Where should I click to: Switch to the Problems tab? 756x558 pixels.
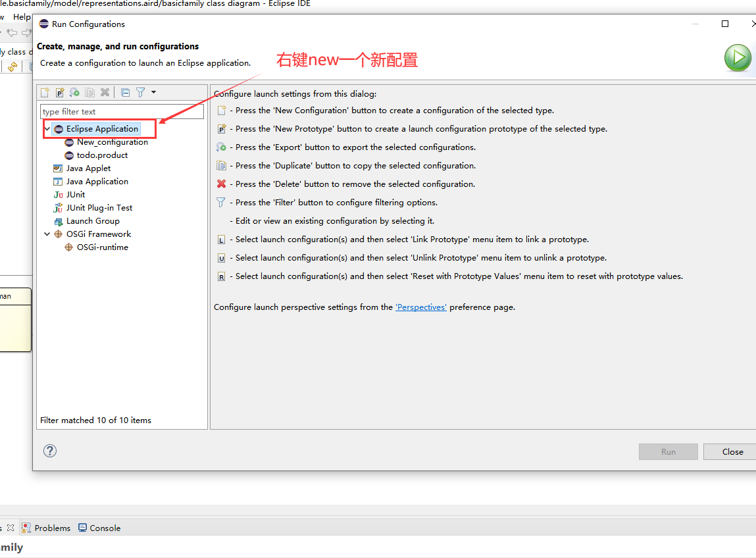click(46, 528)
